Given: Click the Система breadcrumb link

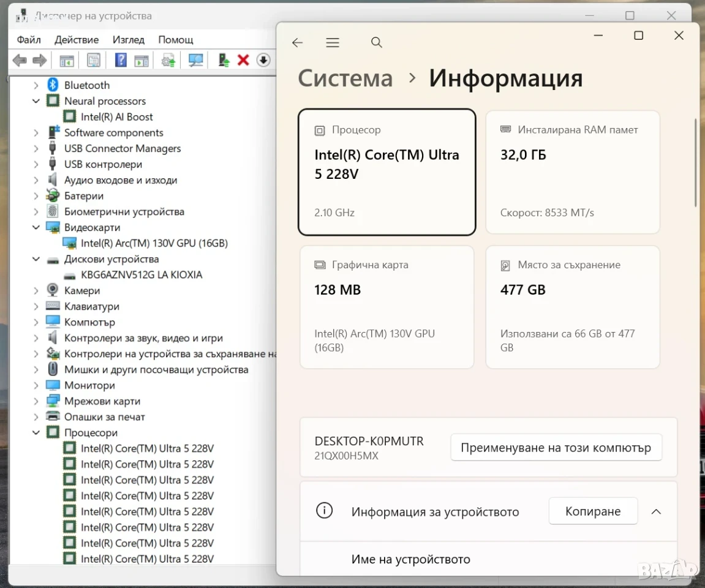Looking at the screenshot, I should coord(345,78).
